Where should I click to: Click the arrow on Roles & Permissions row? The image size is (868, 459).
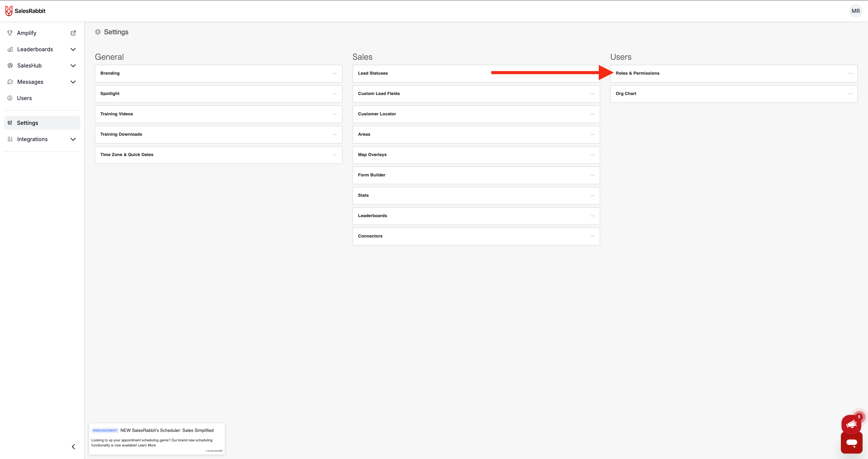[x=850, y=73]
